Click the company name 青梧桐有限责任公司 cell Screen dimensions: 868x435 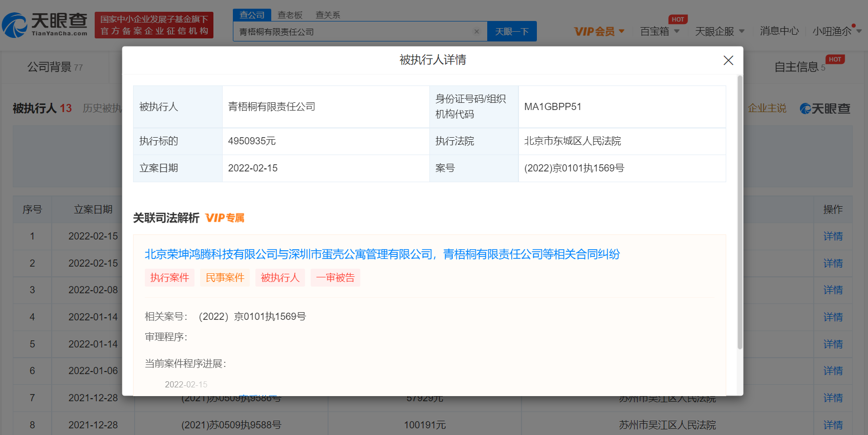click(326, 106)
